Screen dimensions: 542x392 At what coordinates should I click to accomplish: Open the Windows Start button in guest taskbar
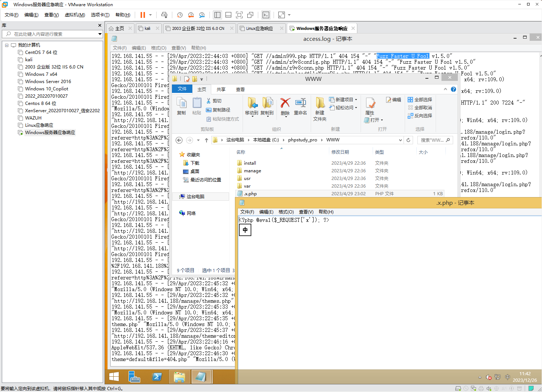coord(114,377)
